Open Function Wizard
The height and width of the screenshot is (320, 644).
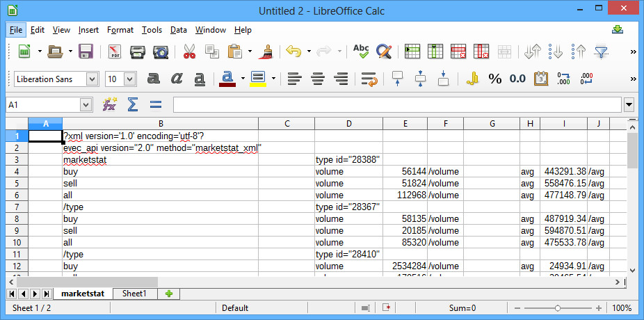pyautogui.click(x=110, y=105)
